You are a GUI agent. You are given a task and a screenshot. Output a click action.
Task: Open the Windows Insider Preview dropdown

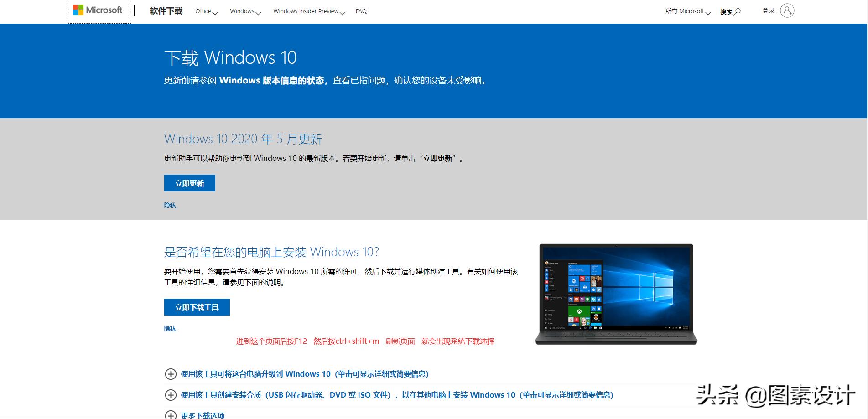309,11
